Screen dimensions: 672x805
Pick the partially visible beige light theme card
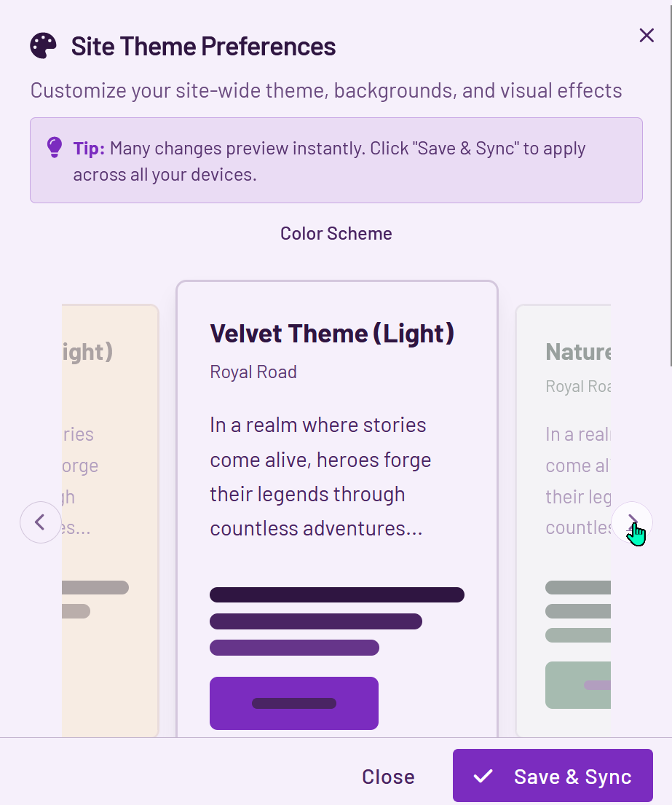[x=110, y=521]
